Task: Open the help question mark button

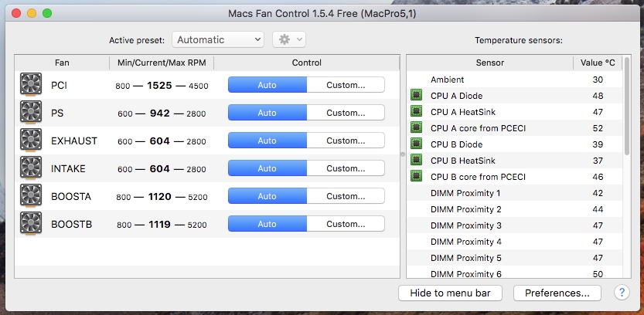Action: 622,293
